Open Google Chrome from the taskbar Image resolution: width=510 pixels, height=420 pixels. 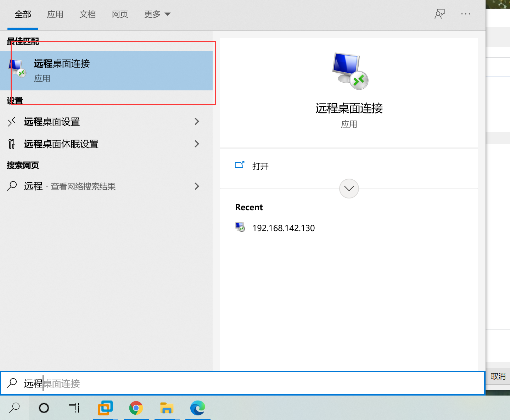click(136, 408)
